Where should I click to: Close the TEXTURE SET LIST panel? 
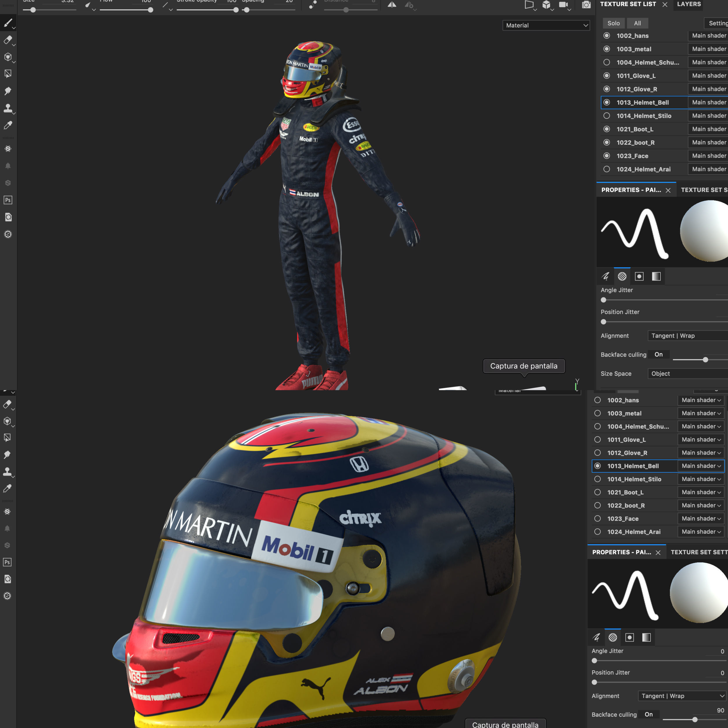665,5
